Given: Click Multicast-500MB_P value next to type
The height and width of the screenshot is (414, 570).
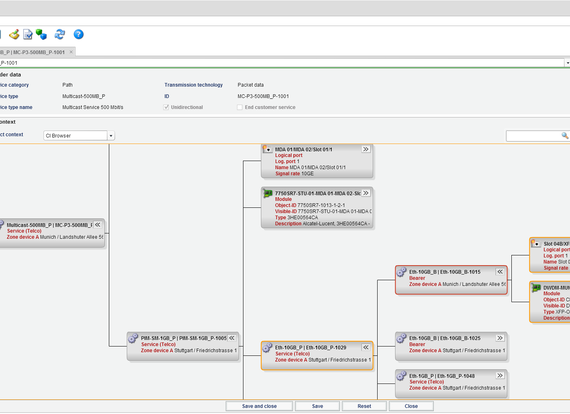Looking at the screenshot, I should [x=84, y=96].
